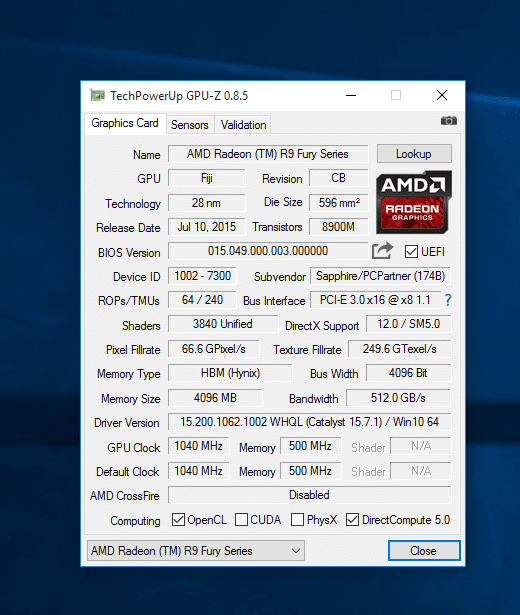The width and height of the screenshot is (520, 615).
Task: Click the Bus Interface field PCI-E 3.0 x16
Action: pyautogui.click(x=375, y=300)
